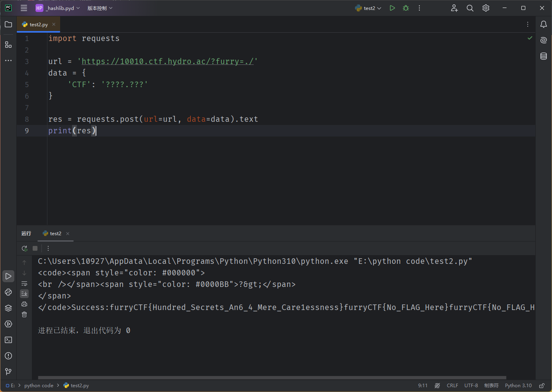
Task: Open the Project folder tool window
Action: (8, 25)
